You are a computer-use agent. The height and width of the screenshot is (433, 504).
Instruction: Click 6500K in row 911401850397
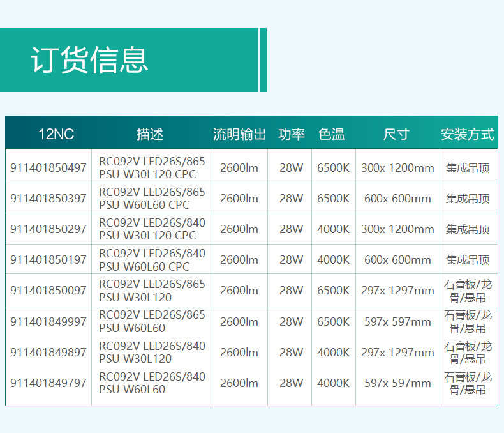[x=333, y=198]
